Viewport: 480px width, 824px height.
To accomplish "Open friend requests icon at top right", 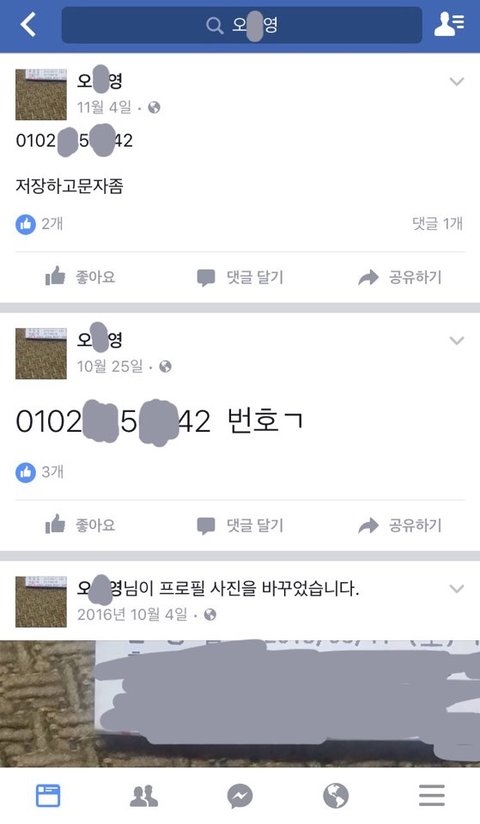I will pos(449,24).
